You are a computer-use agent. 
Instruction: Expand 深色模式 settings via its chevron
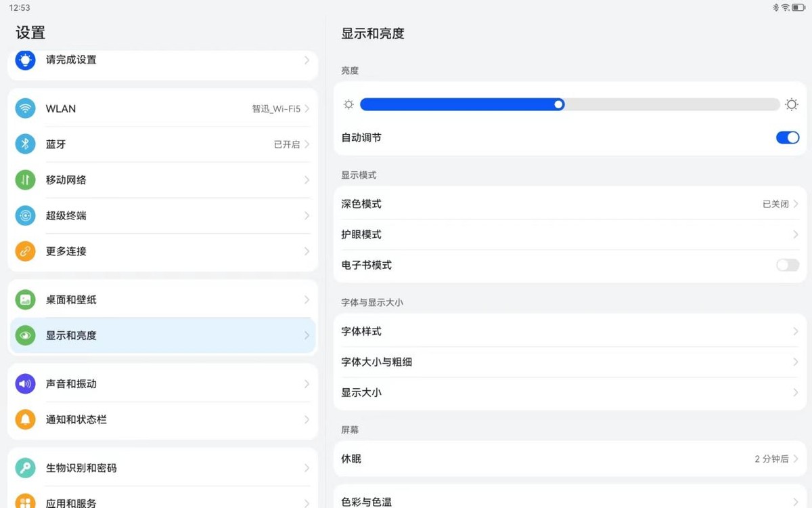point(796,204)
